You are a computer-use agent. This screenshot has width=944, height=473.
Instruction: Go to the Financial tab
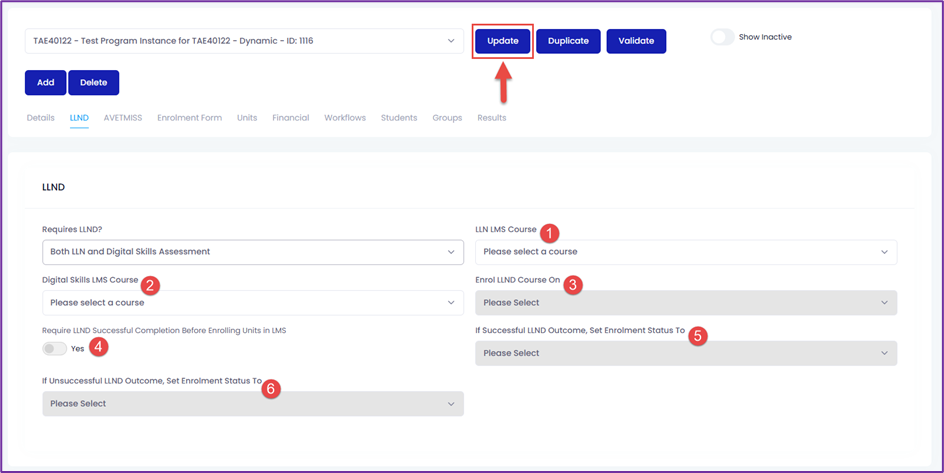[x=291, y=118]
